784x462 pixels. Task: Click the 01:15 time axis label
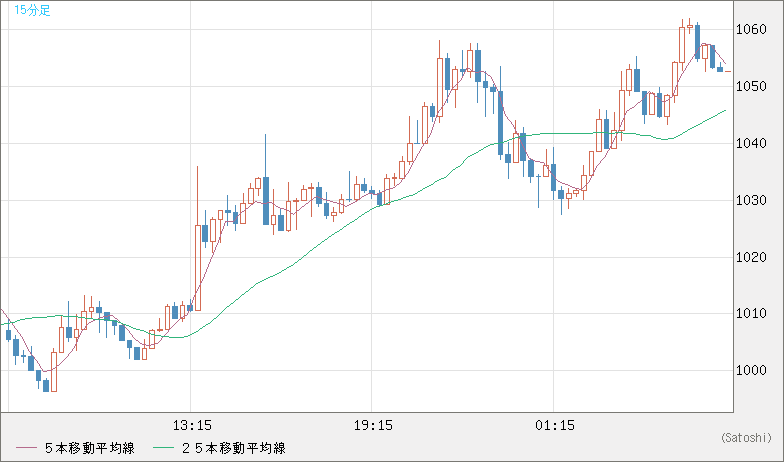(x=555, y=426)
